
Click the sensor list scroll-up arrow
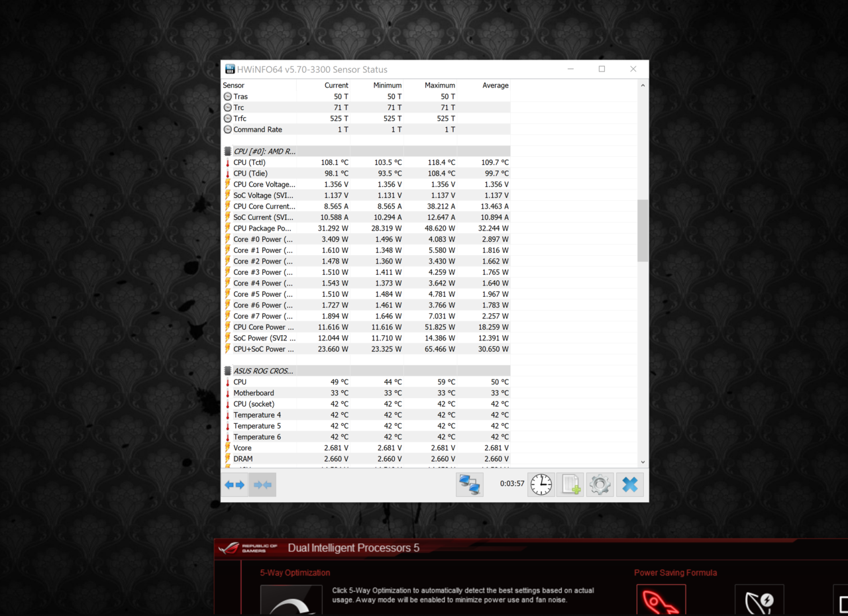(x=643, y=86)
